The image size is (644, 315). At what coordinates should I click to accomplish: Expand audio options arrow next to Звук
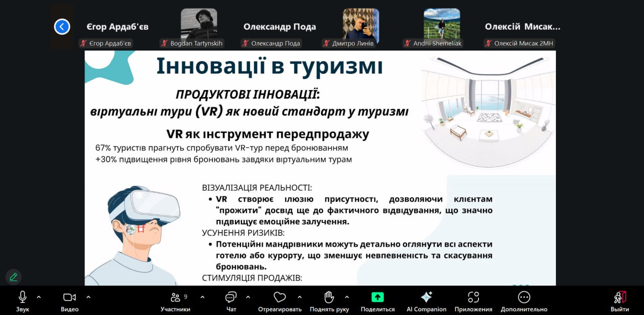pyautogui.click(x=39, y=297)
